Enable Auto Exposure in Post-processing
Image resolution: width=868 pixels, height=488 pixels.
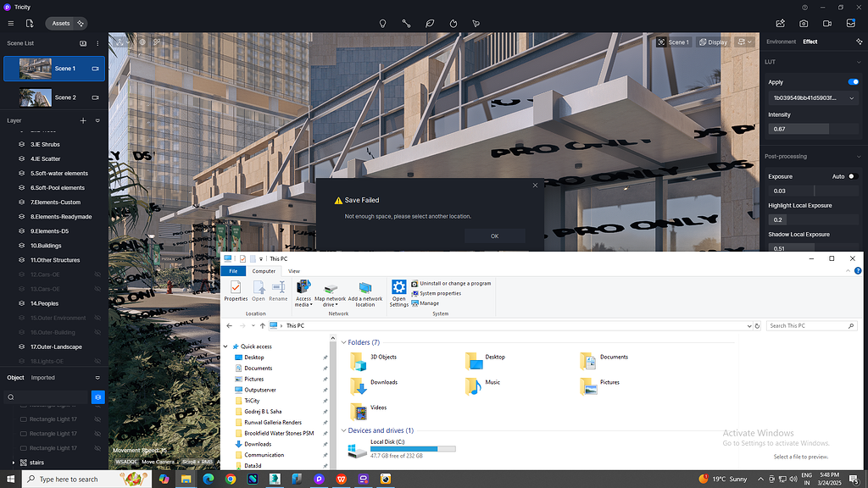[854, 176]
